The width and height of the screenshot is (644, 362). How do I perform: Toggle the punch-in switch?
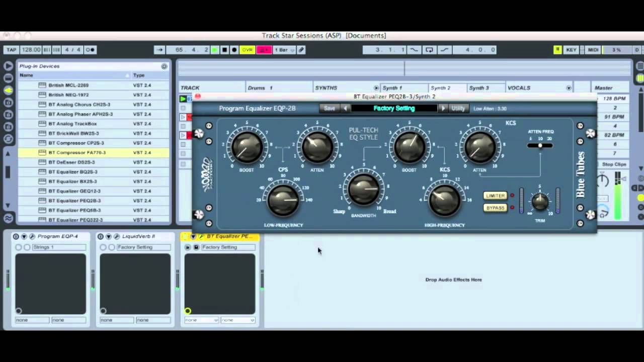tap(414, 50)
